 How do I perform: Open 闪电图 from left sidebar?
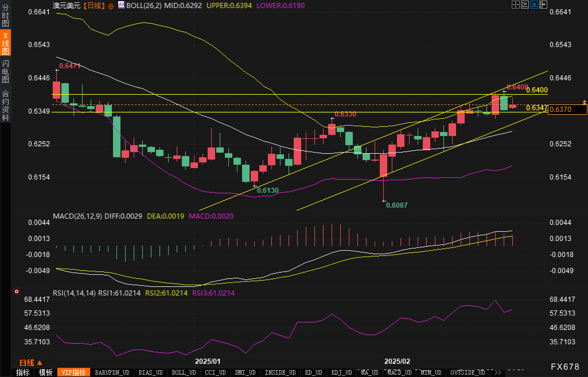pos(5,71)
